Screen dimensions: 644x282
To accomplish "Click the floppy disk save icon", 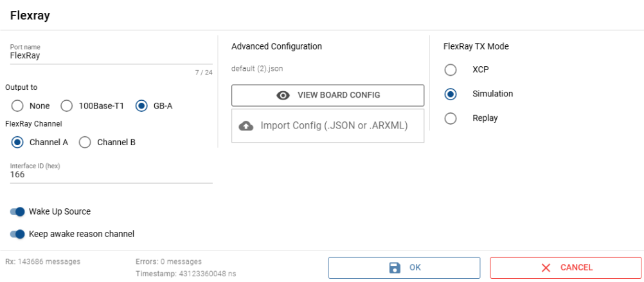I will click(395, 268).
